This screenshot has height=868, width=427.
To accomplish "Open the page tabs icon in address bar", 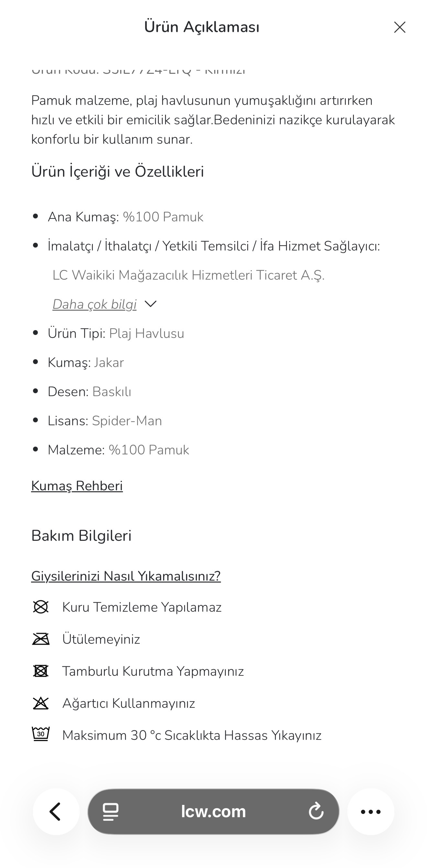I will click(x=110, y=811).
